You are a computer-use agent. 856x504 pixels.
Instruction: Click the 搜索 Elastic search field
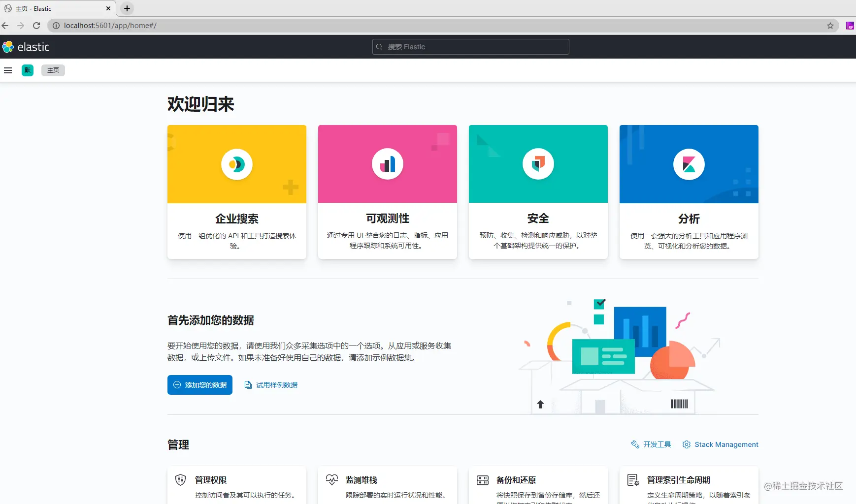471,47
